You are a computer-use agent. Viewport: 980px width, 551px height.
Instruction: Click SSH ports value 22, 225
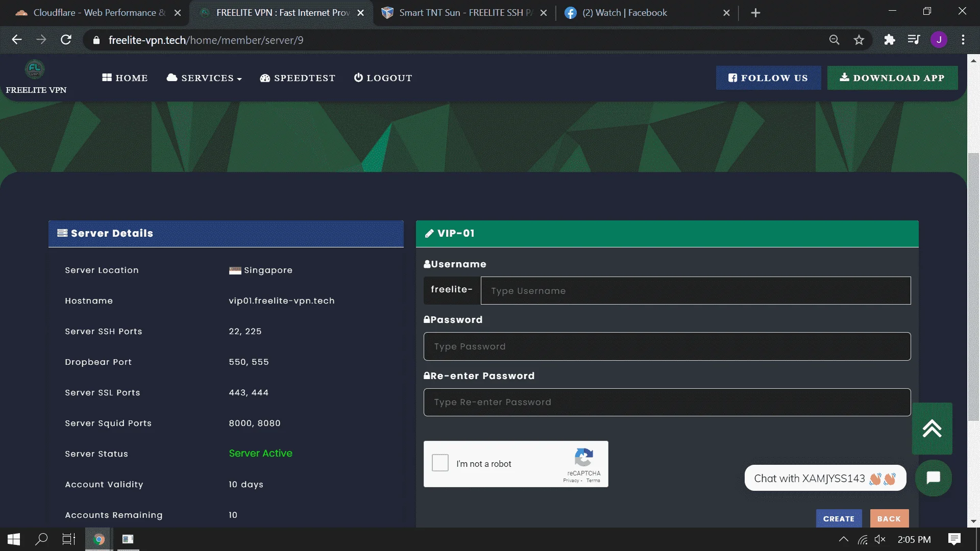click(245, 332)
